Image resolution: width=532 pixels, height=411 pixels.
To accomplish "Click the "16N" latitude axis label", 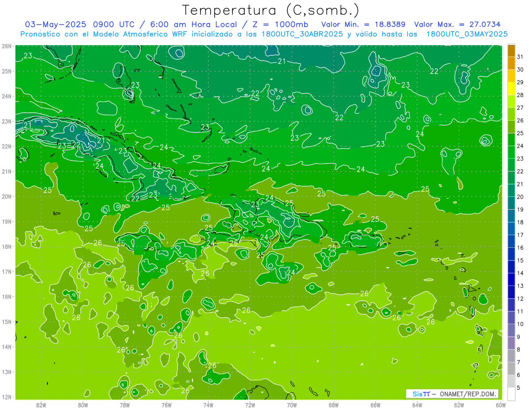I will click(7, 297).
